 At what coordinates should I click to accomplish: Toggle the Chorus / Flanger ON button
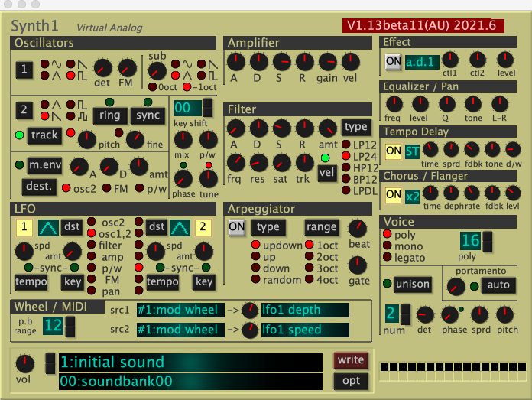pyautogui.click(x=393, y=195)
